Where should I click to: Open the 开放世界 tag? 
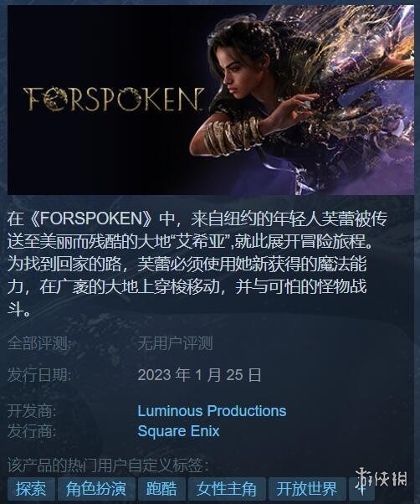coord(307,489)
